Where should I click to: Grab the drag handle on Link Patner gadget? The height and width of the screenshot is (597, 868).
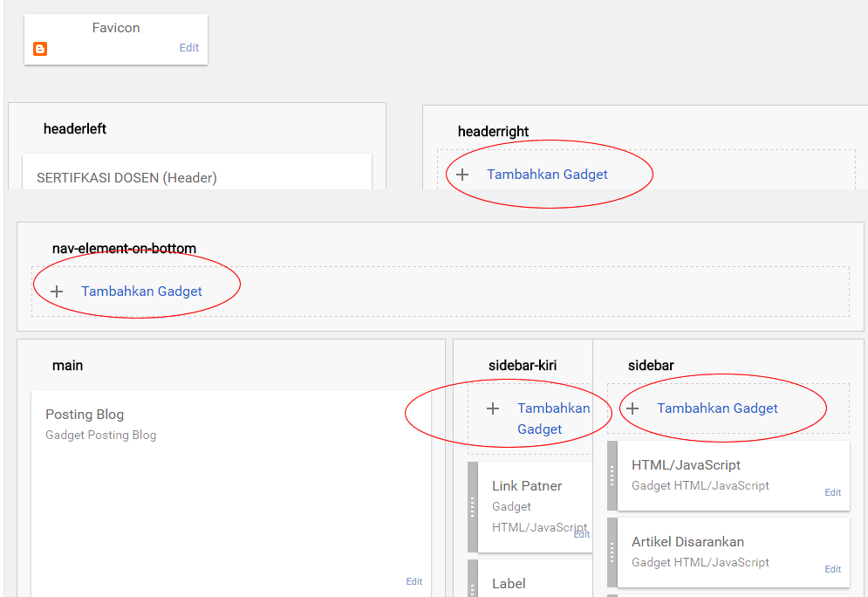[473, 506]
